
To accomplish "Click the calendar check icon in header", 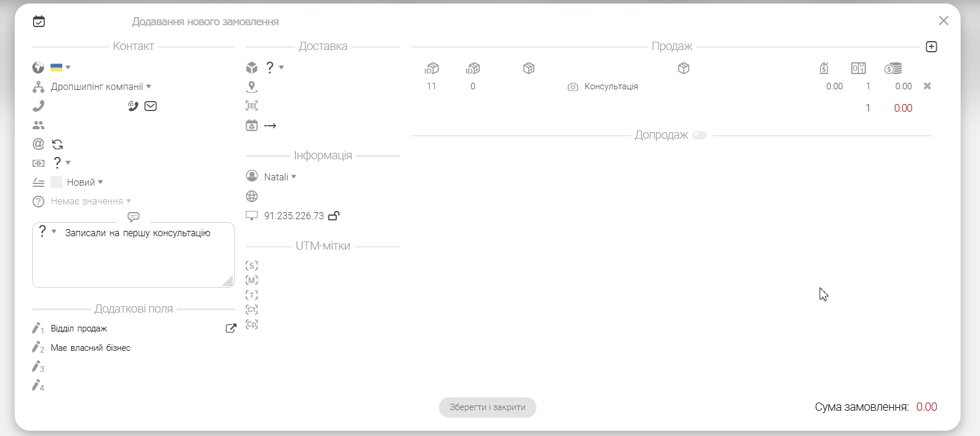I will click(x=39, y=22).
